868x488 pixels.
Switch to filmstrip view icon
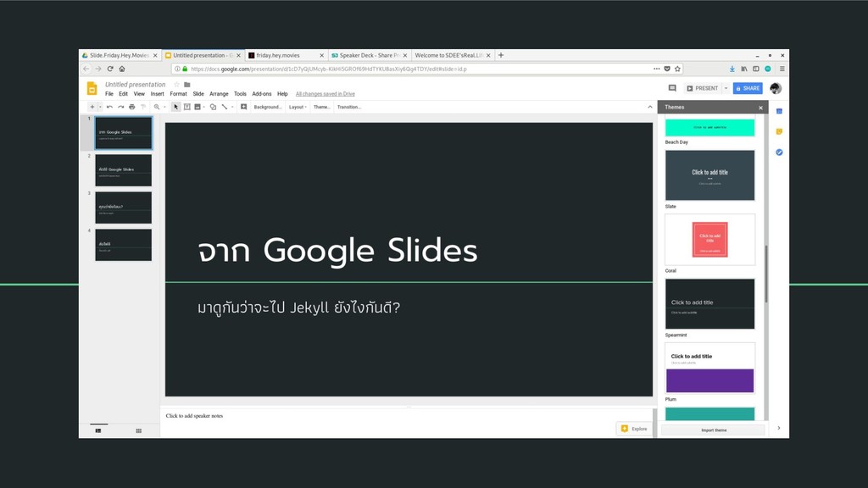98,430
